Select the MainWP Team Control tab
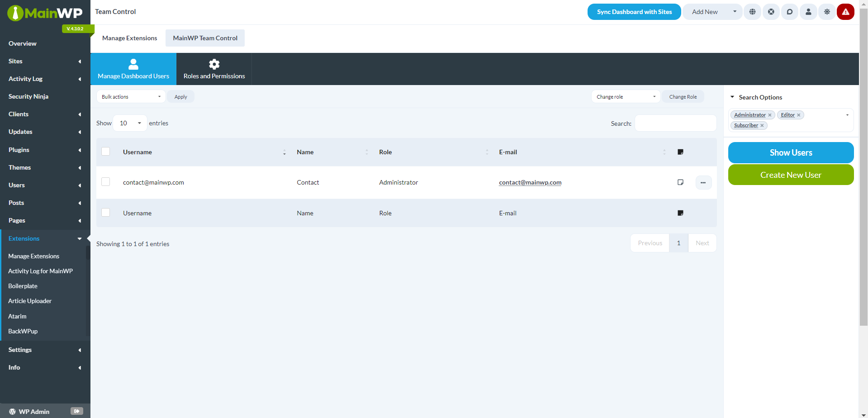868x418 pixels. tap(205, 38)
